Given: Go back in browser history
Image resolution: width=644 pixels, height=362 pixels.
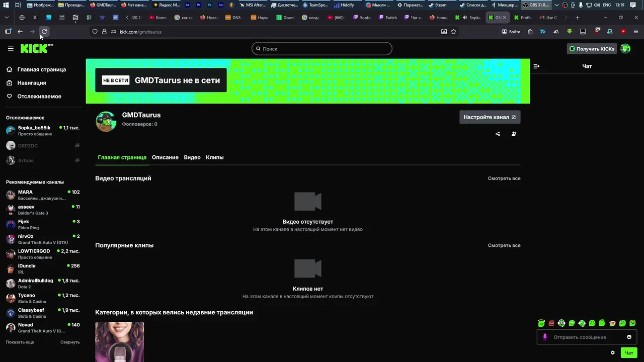Looking at the screenshot, I should (20, 31).
